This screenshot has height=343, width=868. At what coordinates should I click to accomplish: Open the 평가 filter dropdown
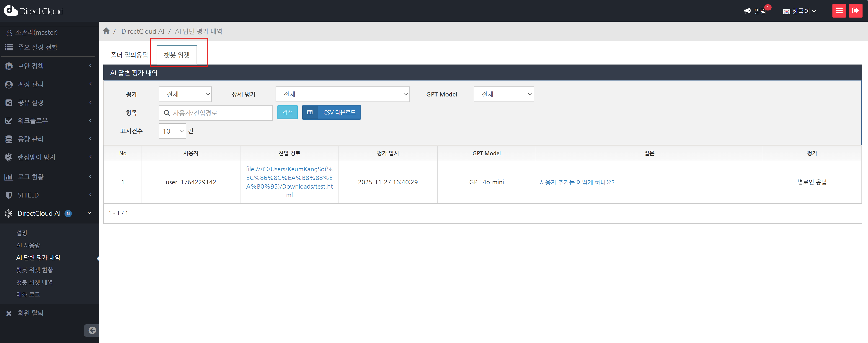[185, 94]
